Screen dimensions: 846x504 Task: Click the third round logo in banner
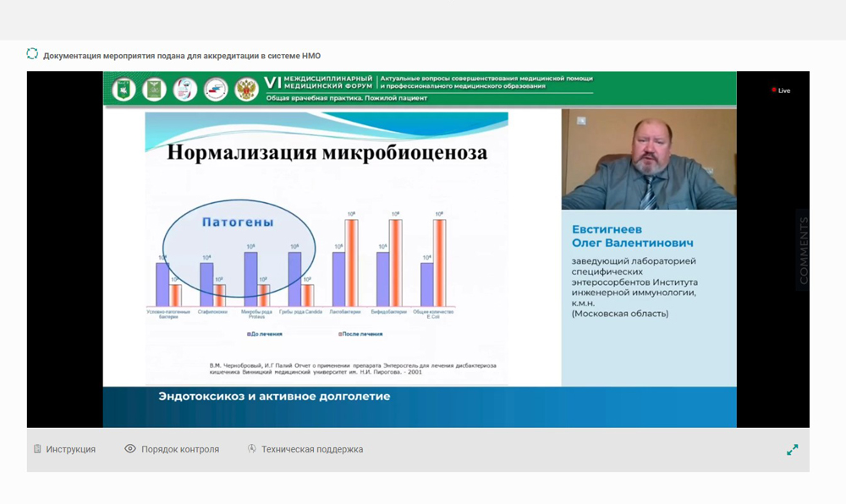(185, 89)
